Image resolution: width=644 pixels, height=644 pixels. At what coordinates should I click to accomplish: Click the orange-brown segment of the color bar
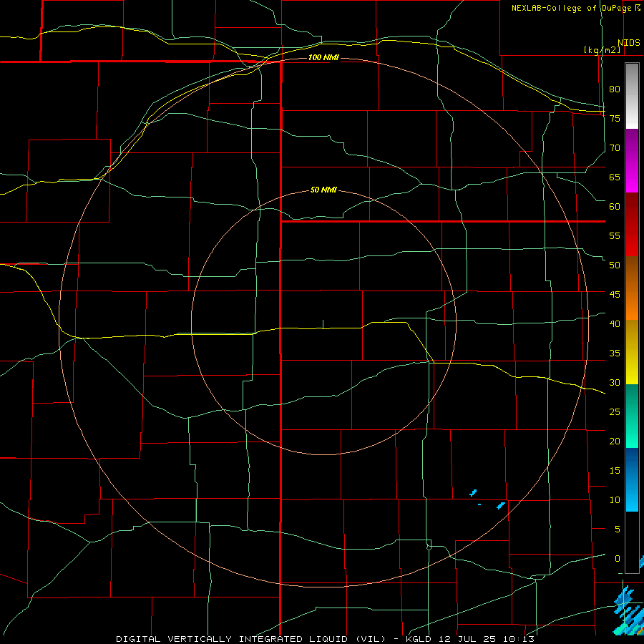tap(632, 288)
